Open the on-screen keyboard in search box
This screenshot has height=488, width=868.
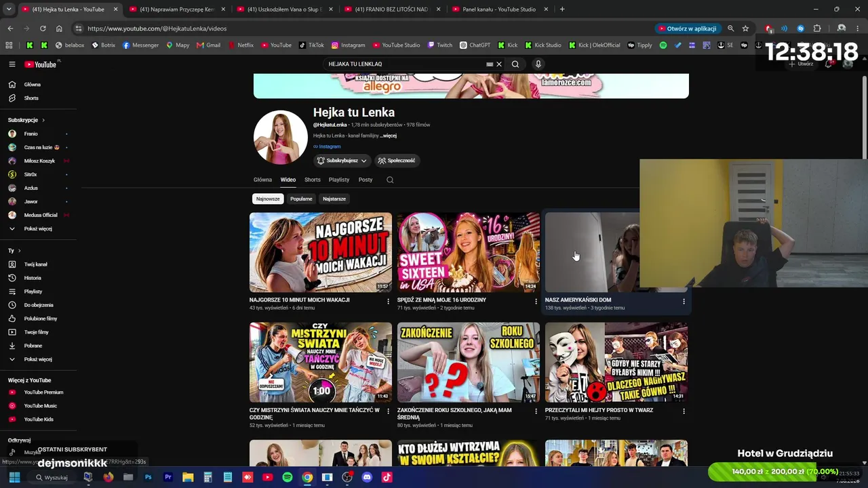[x=490, y=64]
